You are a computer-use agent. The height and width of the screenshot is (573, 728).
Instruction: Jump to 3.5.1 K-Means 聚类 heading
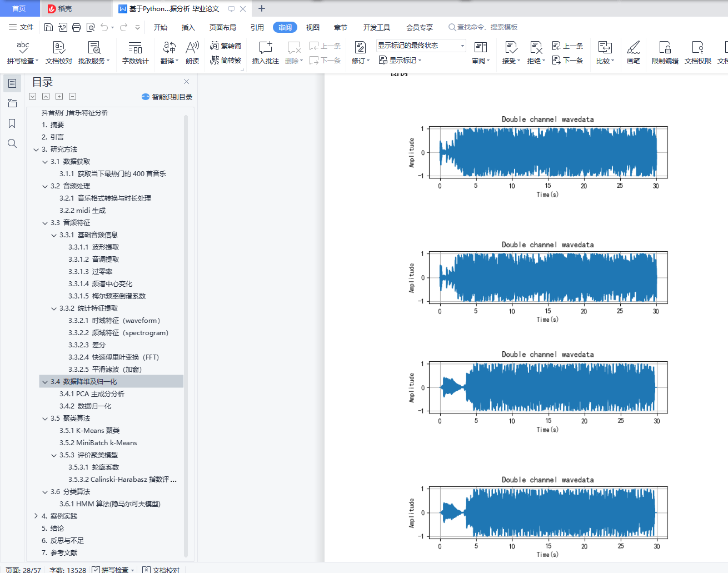pos(89,431)
